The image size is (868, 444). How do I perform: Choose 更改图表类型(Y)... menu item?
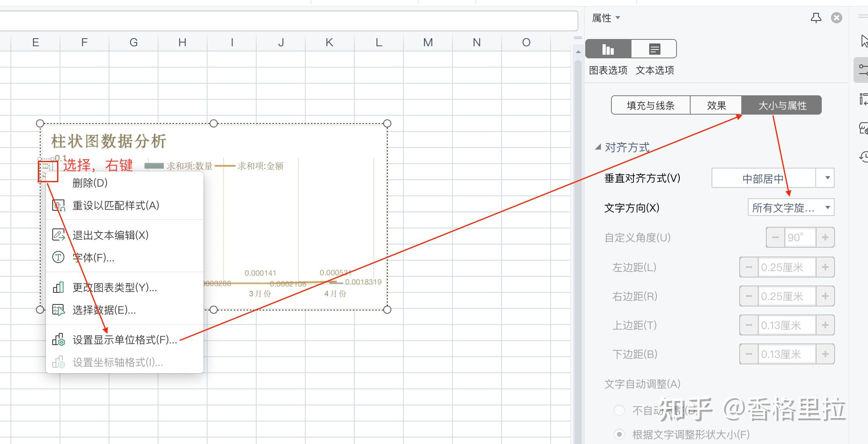pyautogui.click(x=125, y=288)
